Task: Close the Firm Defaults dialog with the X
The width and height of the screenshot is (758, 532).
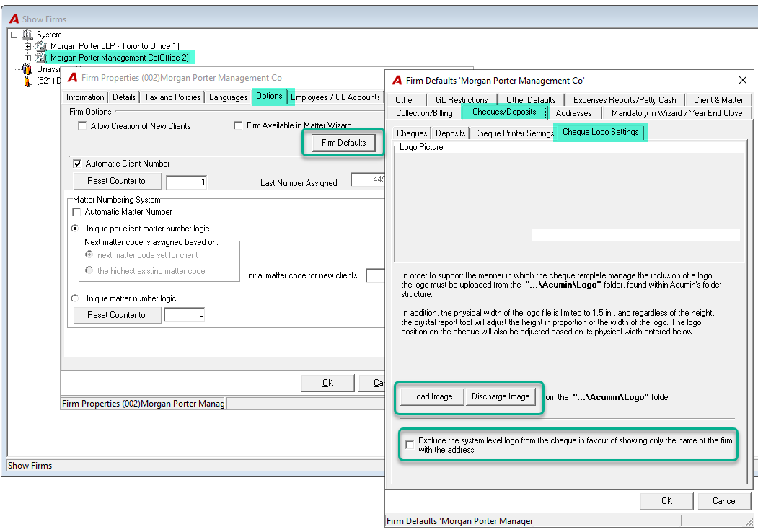Action: click(x=743, y=80)
